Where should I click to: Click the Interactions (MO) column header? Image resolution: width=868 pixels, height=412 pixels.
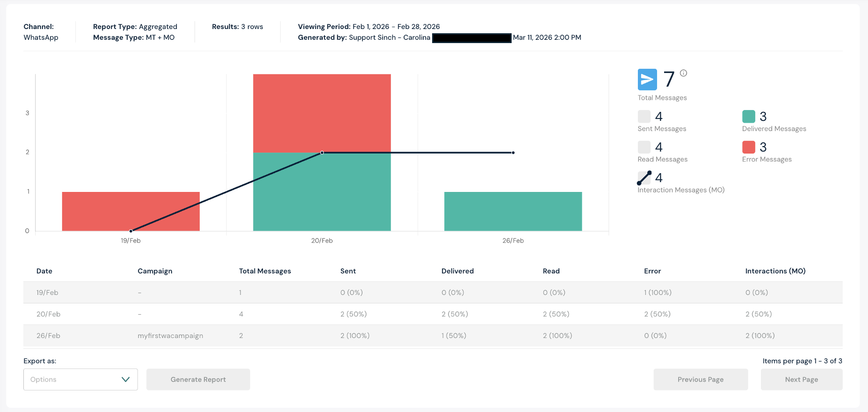coord(775,271)
